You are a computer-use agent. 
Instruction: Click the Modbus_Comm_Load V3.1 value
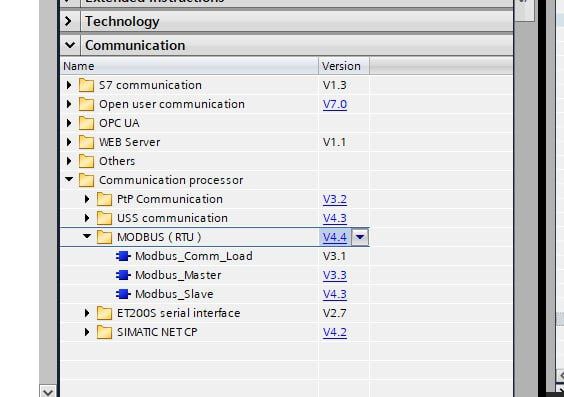tap(335, 256)
